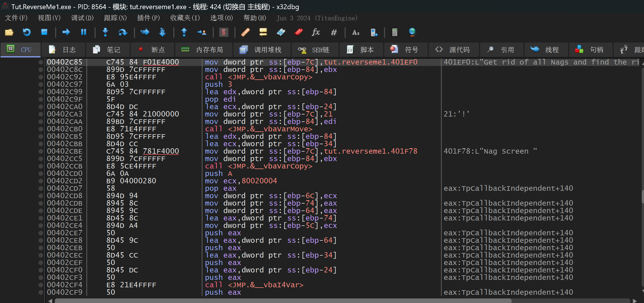
Task: Click the horizontal scrollbar thumb in disassembly
Action: 283,301
